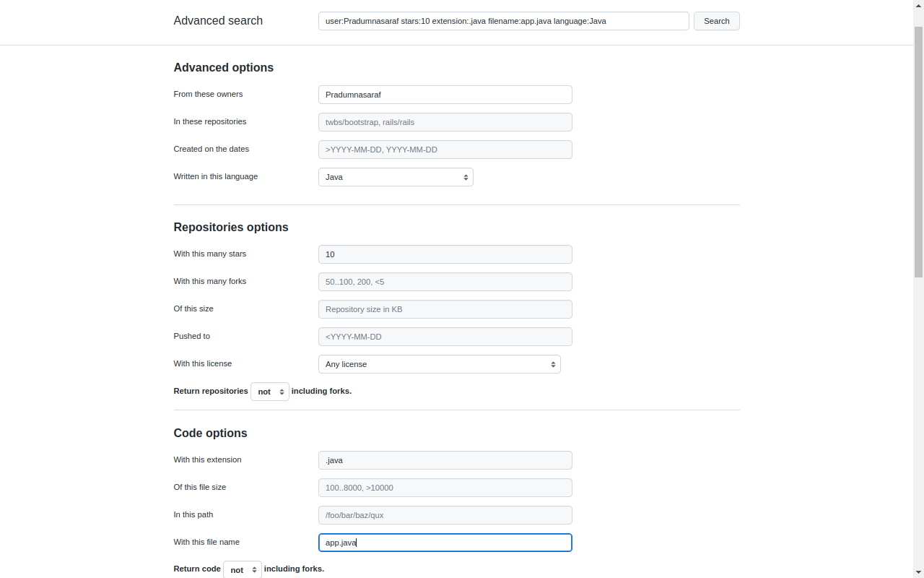The width and height of the screenshot is (924, 578).
Task: Click the In these repositories field
Action: click(x=445, y=122)
